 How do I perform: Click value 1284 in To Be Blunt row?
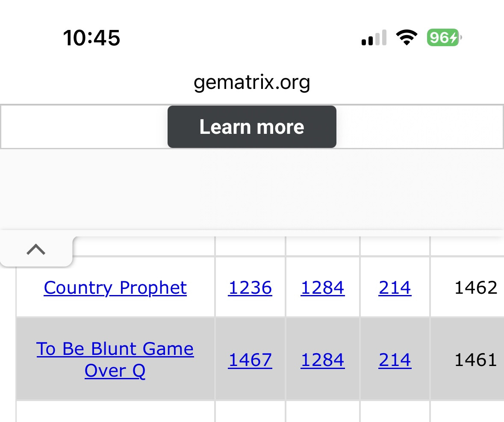pos(322,360)
